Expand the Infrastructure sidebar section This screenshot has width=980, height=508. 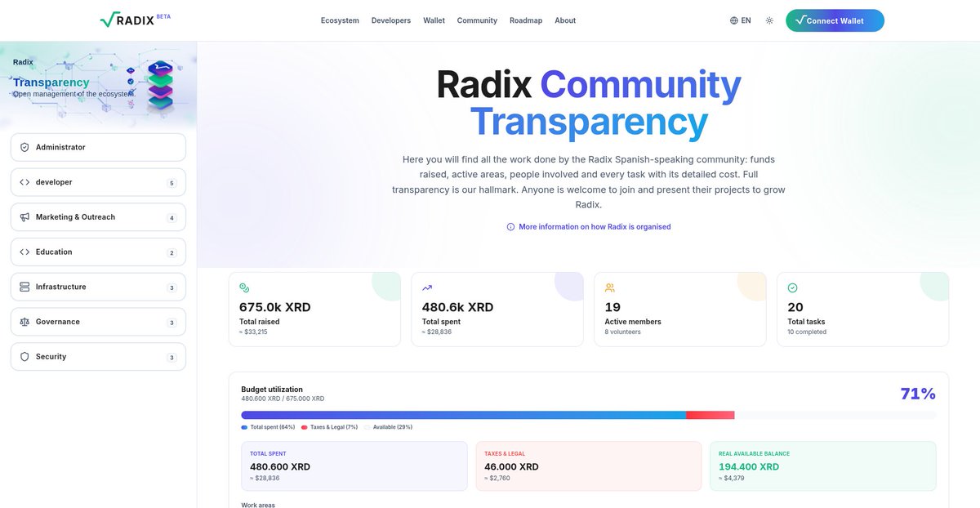click(x=98, y=287)
